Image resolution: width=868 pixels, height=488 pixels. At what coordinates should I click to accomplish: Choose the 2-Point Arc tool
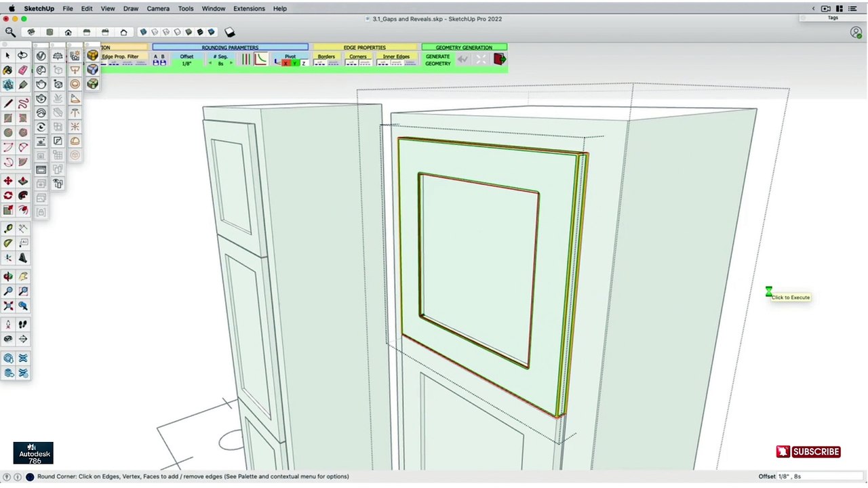tap(22, 147)
